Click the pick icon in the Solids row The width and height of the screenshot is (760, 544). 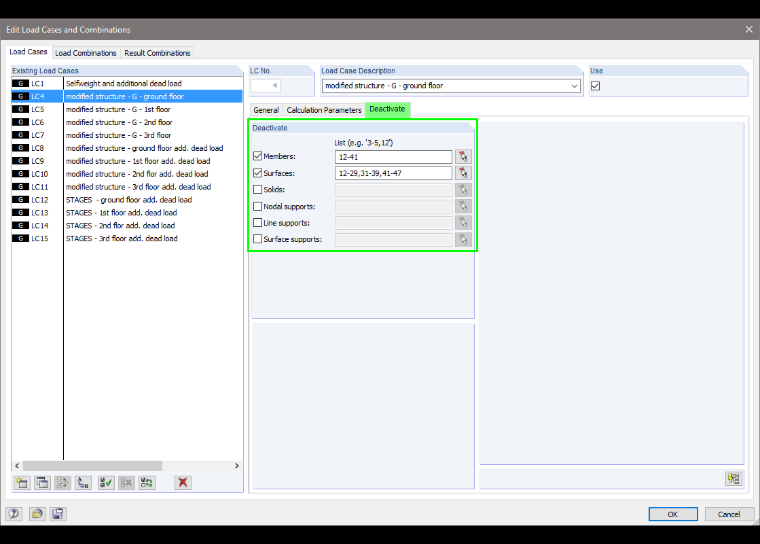tap(463, 190)
